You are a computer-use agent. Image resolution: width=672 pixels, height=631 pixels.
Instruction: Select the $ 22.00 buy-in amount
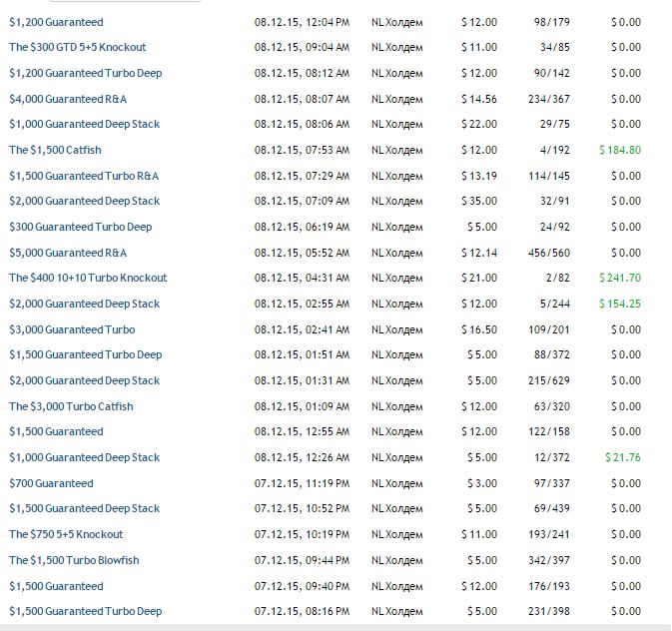pyautogui.click(x=479, y=125)
